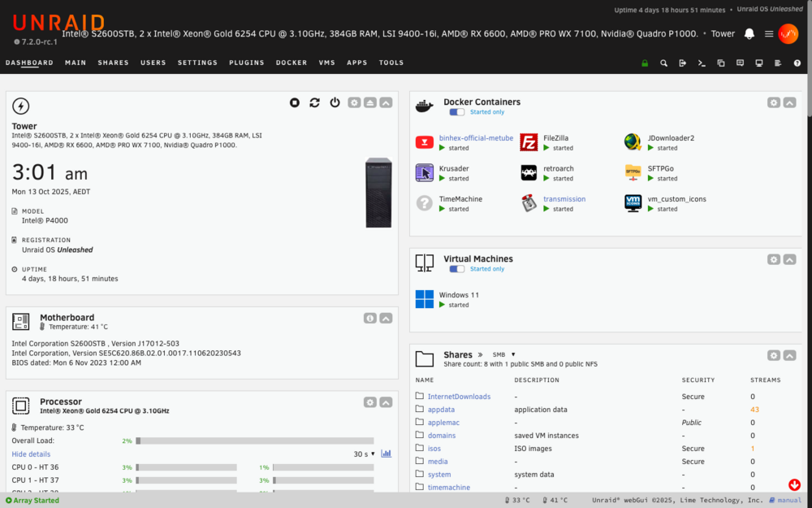Click the hamburger menu icon in header
The image size is (812, 508).
(x=769, y=33)
